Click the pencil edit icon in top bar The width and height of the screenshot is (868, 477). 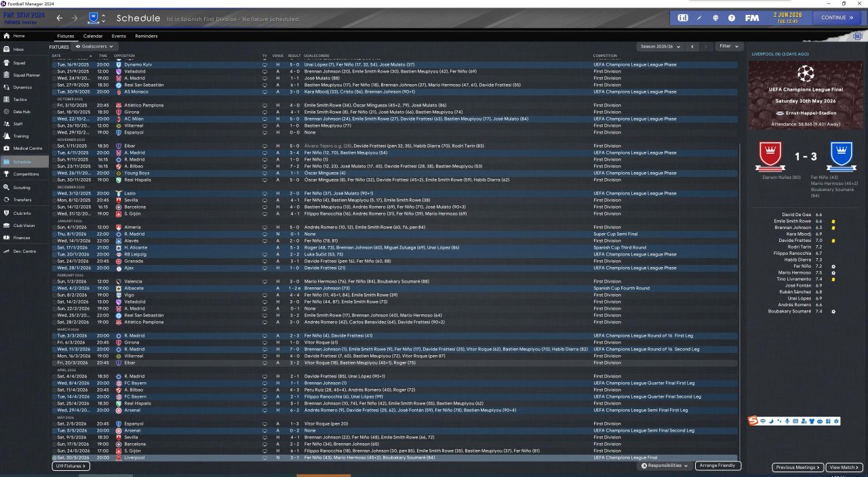699,18
